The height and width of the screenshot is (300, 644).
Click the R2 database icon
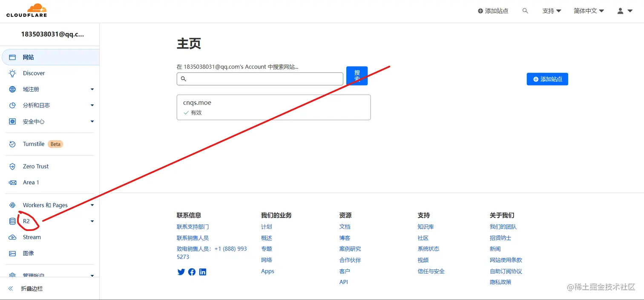pyautogui.click(x=12, y=221)
